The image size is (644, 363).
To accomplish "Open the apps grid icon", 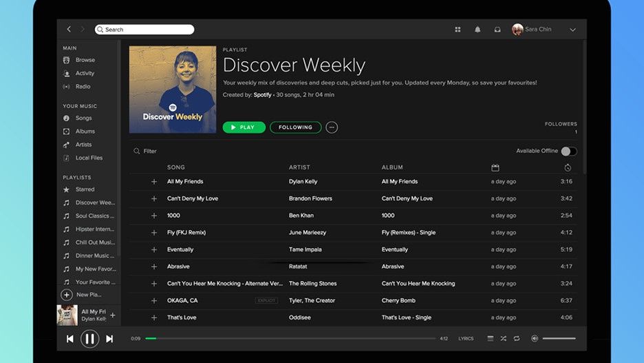I will pos(458,29).
